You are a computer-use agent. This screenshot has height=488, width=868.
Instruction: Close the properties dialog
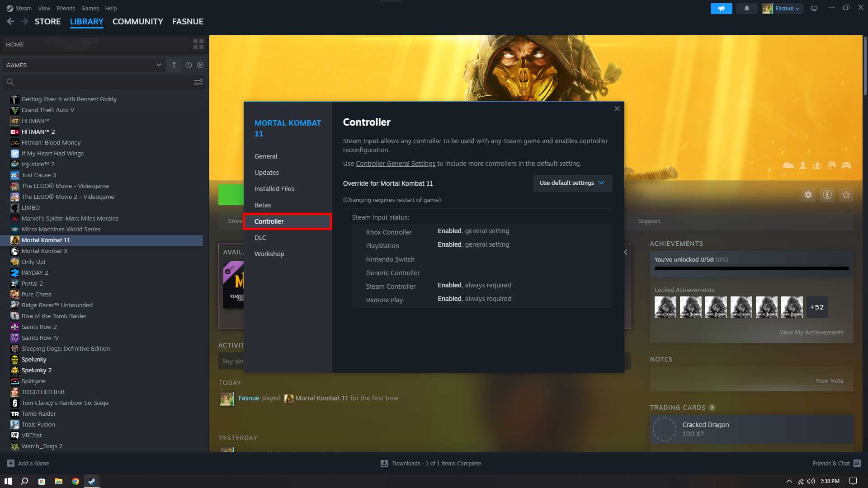617,108
